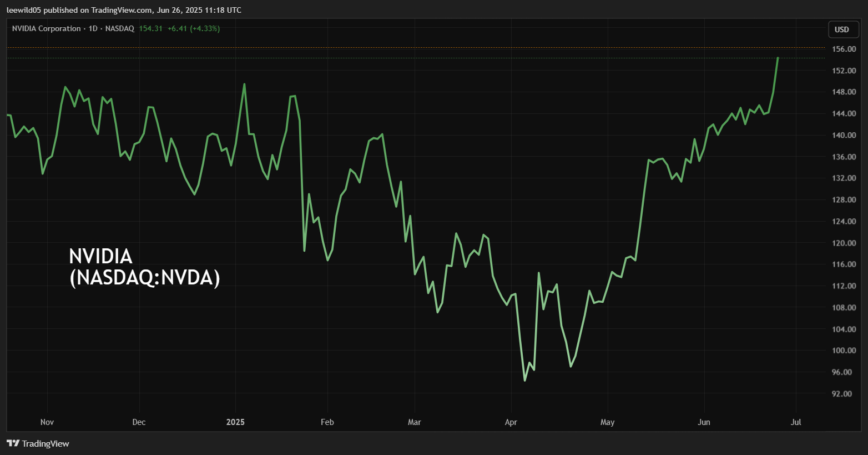Click the May time axis label

click(x=608, y=422)
